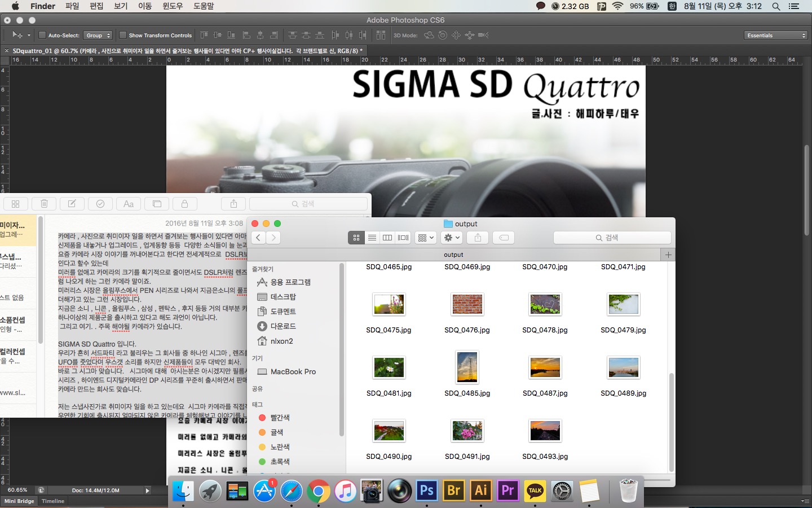
Task: Enable the Auto-Select checkbox
Action: [42, 35]
